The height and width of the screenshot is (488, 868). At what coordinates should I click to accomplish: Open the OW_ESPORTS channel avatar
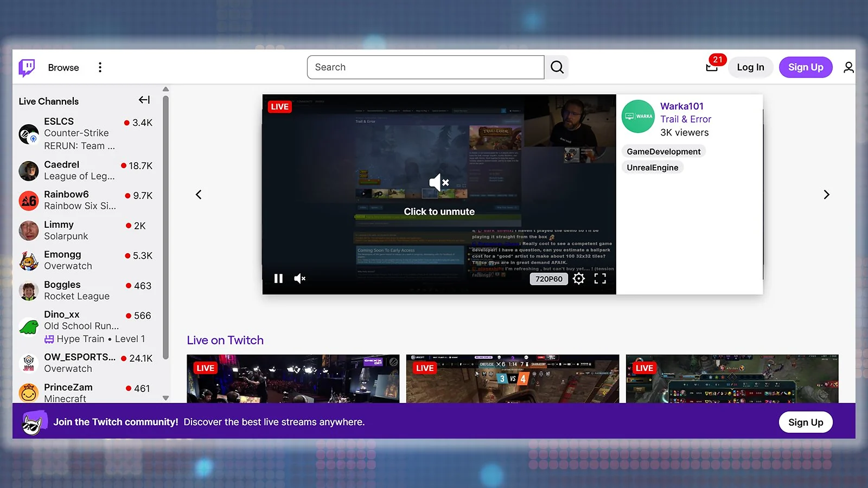(x=29, y=363)
